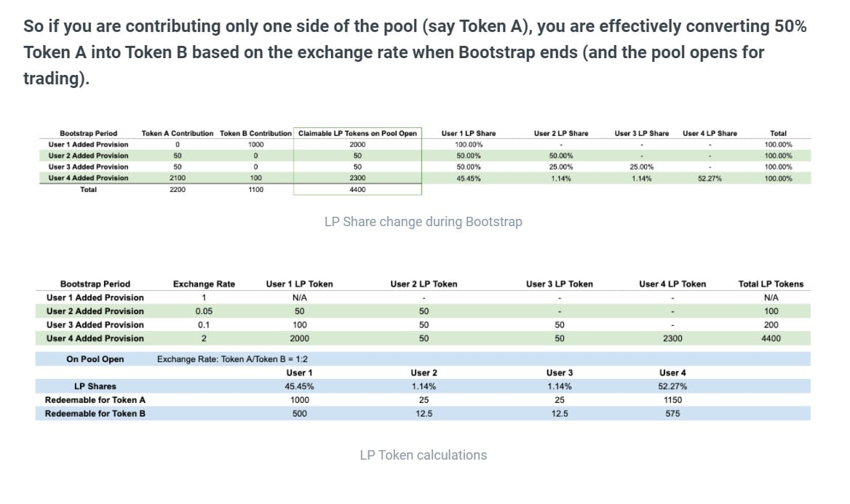Click the 52.27% cell in the top table
850x504 pixels.
[x=710, y=178]
